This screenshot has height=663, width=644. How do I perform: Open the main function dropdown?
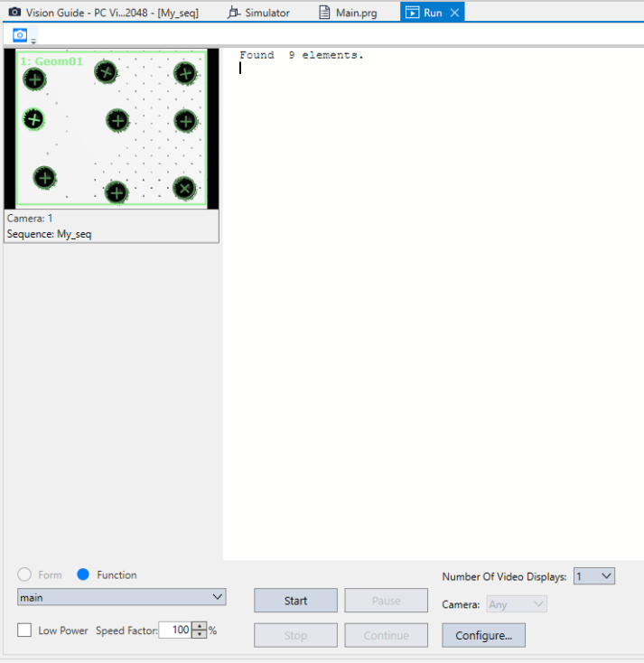tap(121, 597)
